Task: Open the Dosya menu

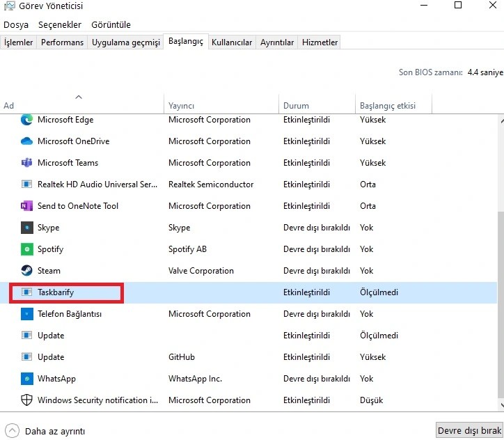Action: [16, 25]
